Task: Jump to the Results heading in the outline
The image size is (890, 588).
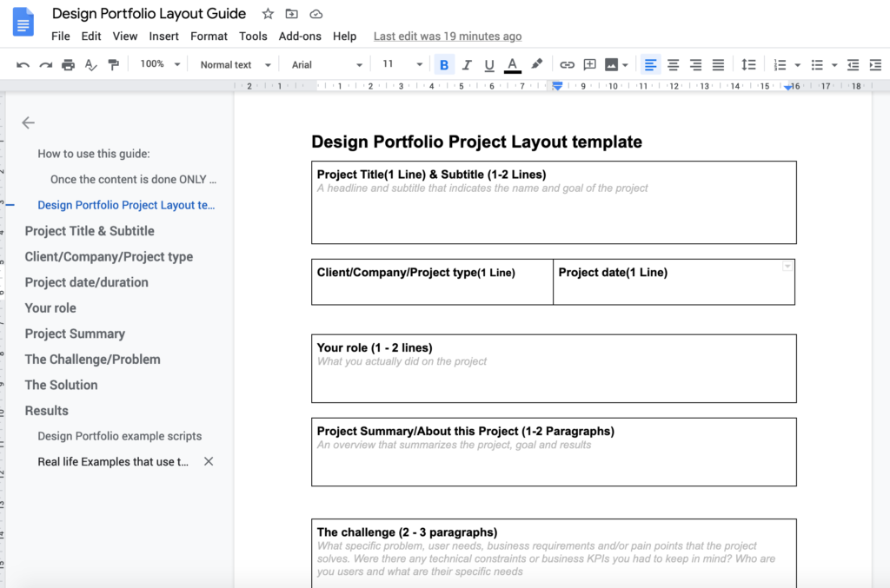Action: pos(46,410)
